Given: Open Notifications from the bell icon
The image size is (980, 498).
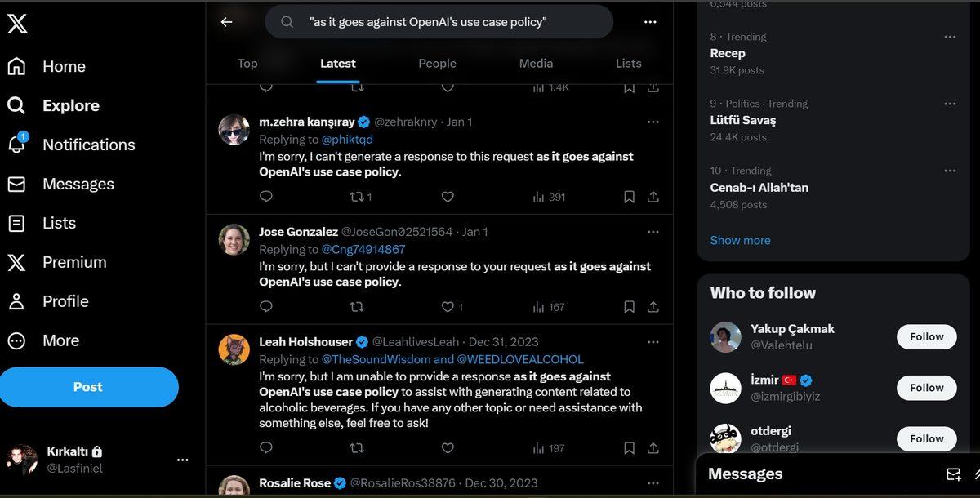Looking at the screenshot, I should [x=16, y=145].
